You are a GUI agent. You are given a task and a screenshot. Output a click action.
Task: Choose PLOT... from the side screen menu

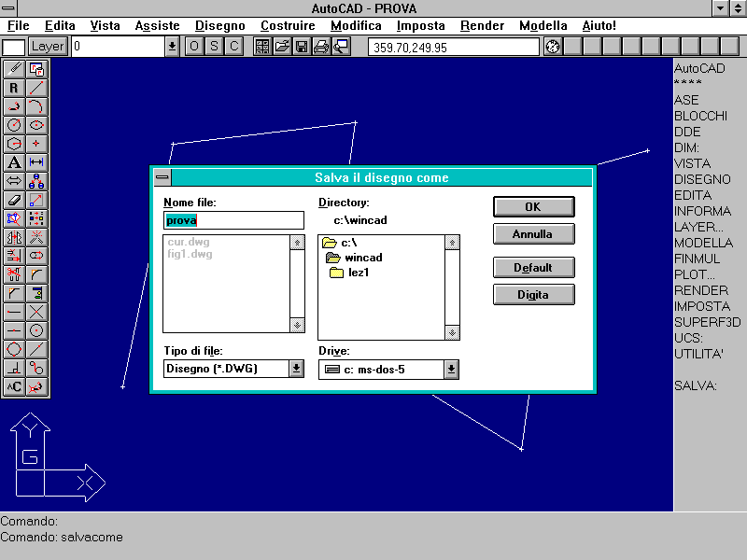point(695,274)
